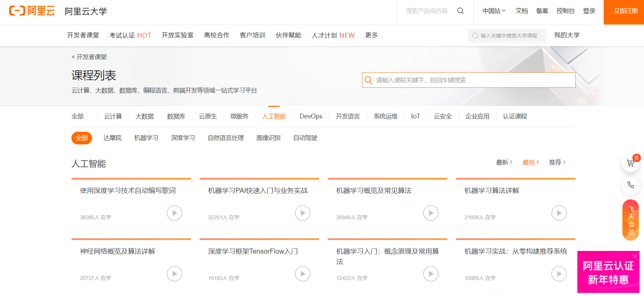Open course title 机器学习算法详解
The height and width of the screenshot is (296, 644).
pyautogui.click(x=492, y=191)
